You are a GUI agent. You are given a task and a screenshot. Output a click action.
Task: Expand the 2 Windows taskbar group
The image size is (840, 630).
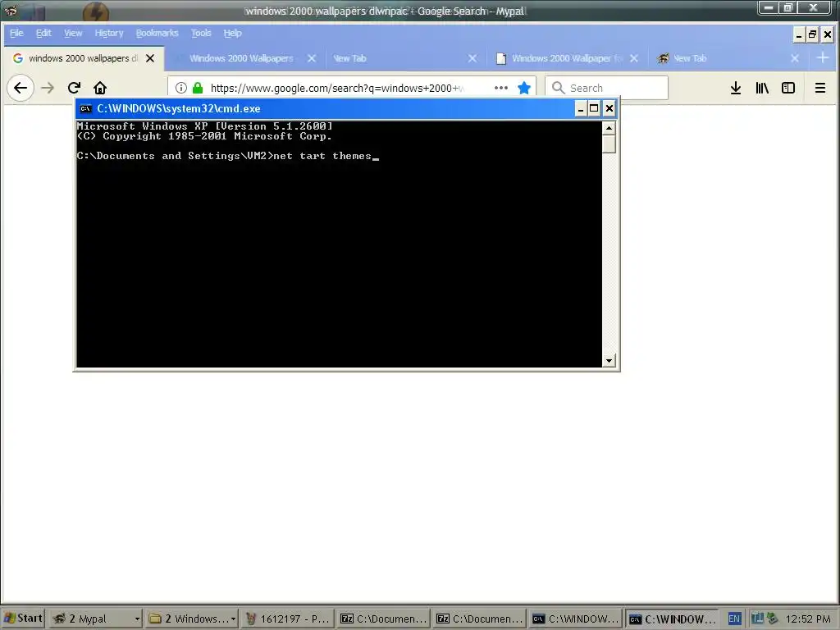pos(192,619)
